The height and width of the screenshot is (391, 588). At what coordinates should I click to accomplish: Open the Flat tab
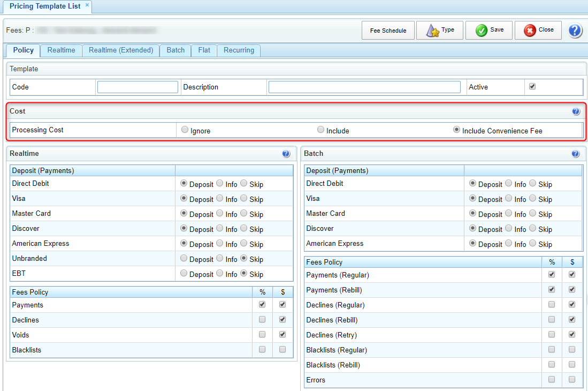pyautogui.click(x=204, y=50)
